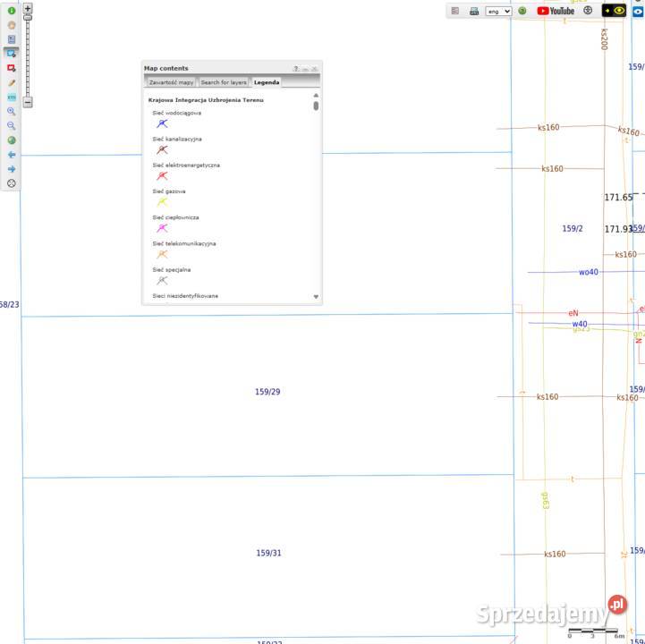
Task: Open the YouTube link icon
Action: coord(556,11)
